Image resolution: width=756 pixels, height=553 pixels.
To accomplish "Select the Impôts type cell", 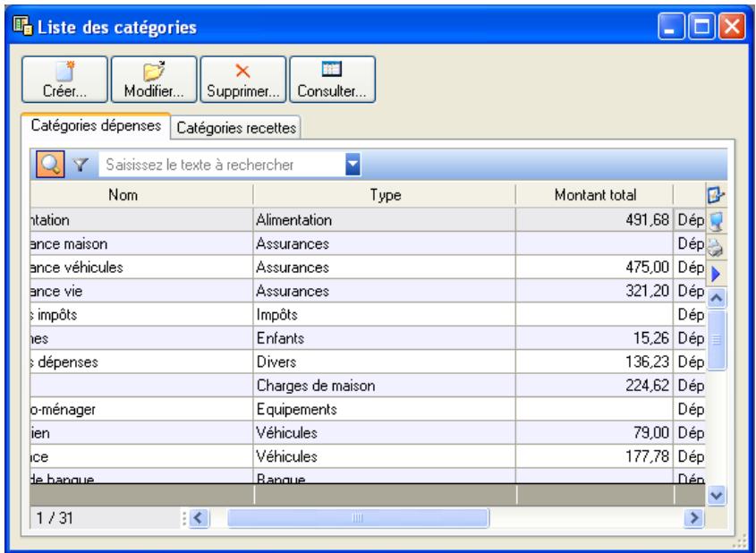I will pos(385,314).
